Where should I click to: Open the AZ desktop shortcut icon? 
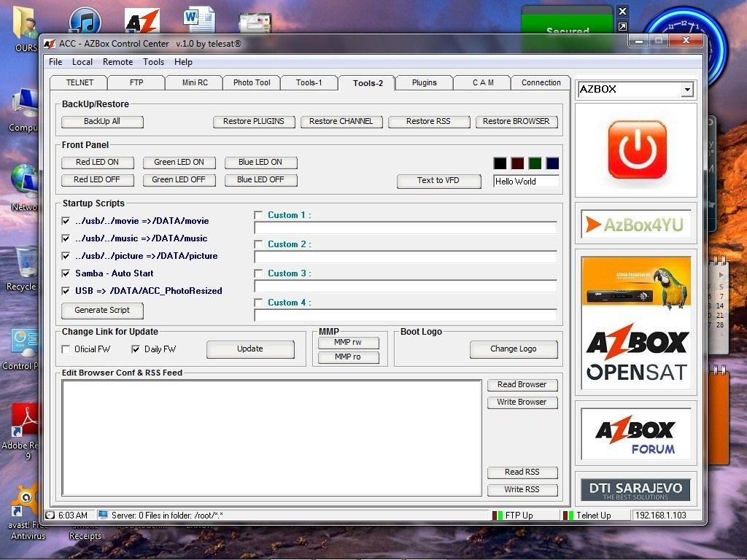click(142, 21)
